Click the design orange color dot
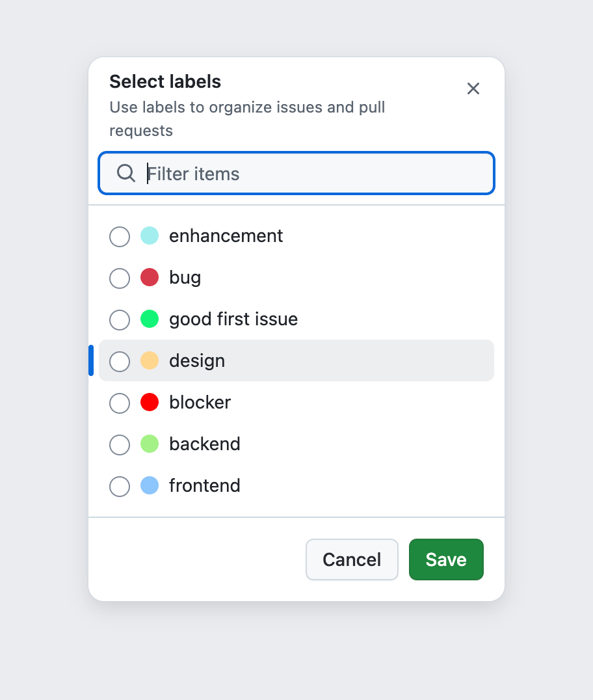593x700 pixels. (x=150, y=360)
